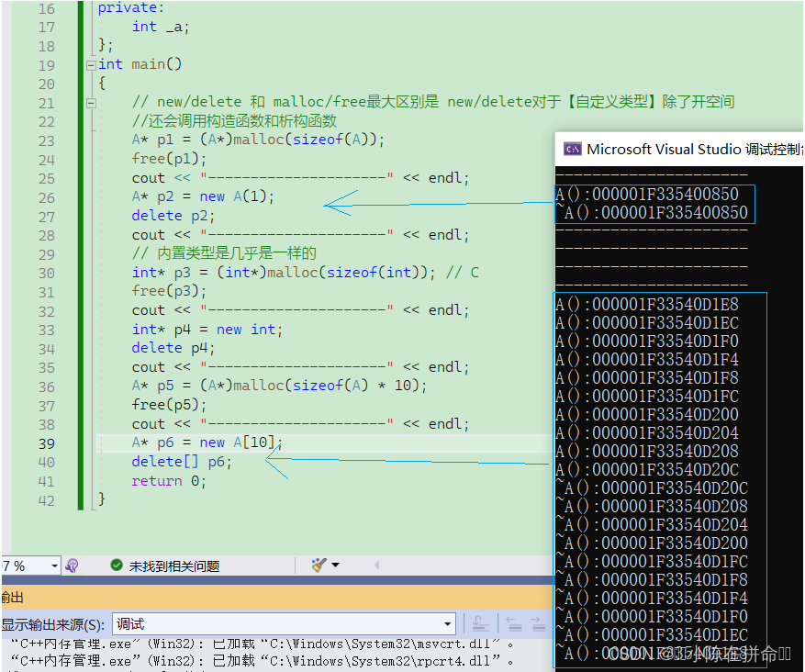Expand the code cleanup options arrow
805x672 pixels.
coord(336,566)
